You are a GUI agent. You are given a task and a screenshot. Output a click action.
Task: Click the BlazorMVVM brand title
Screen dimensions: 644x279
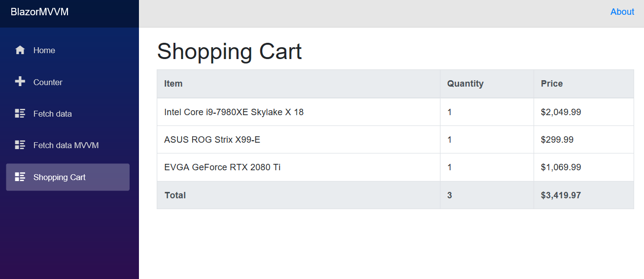39,12
